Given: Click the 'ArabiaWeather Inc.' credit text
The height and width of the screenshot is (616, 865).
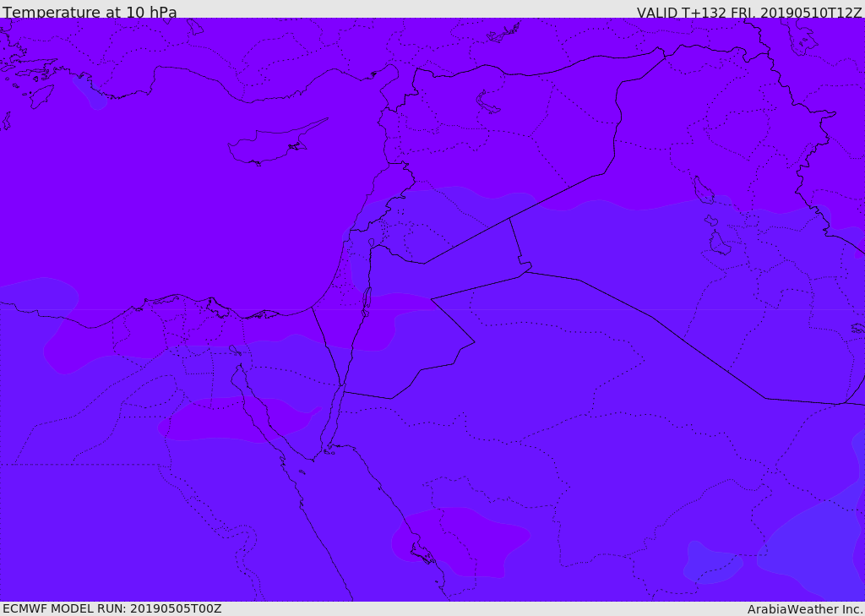Looking at the screenshot, I should (805, 609).
